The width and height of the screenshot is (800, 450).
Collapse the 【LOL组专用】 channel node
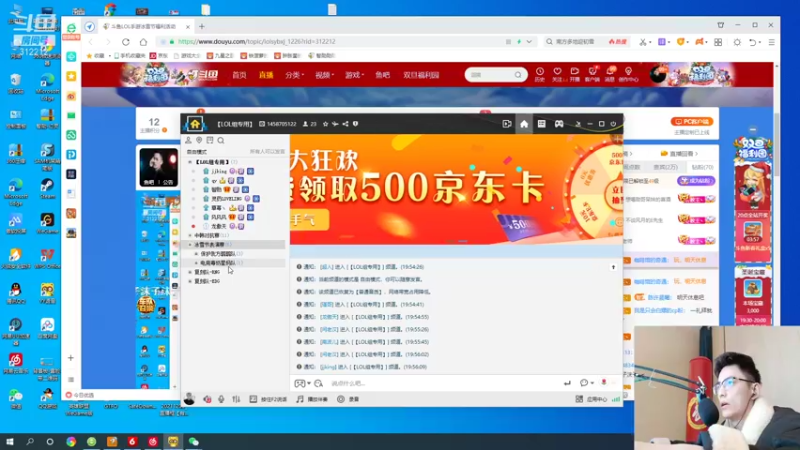click(190, 162)
